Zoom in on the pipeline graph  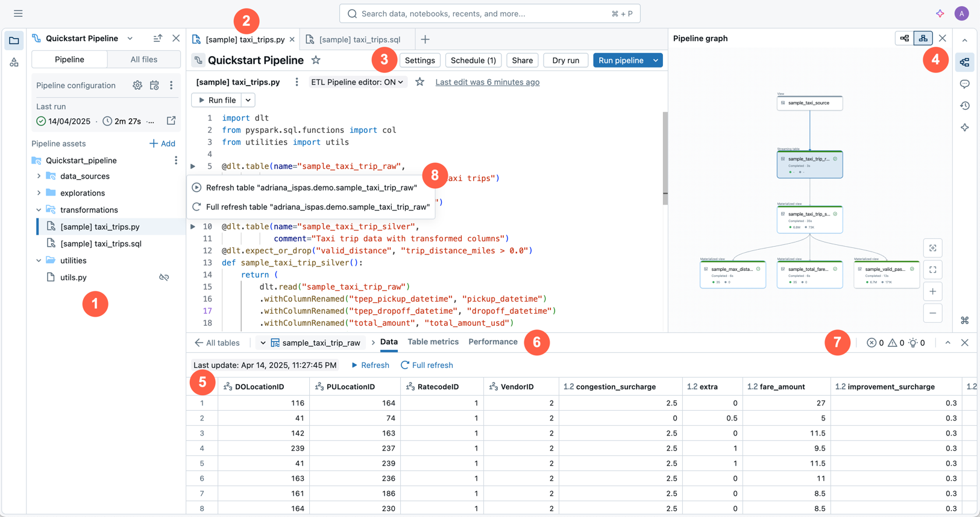click(x=932, y=291)
